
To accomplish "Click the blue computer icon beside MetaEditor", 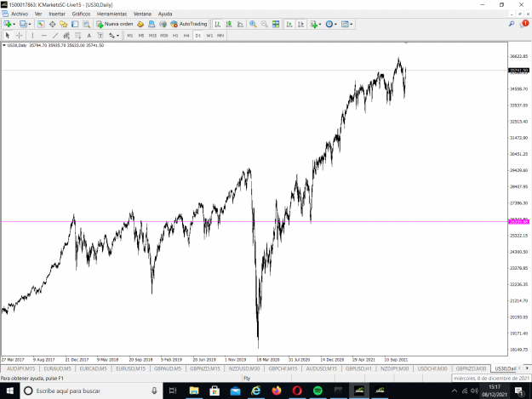I will coord(152,24).
